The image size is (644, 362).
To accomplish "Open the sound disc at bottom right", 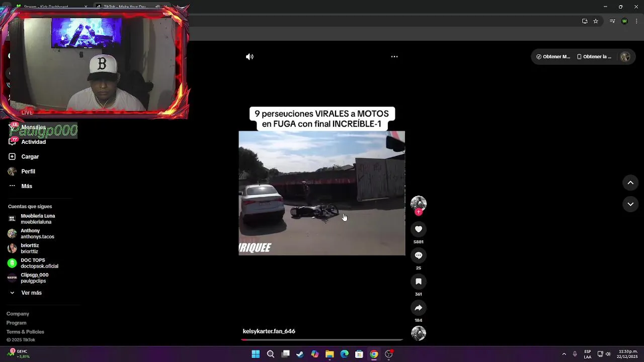I will (x=418, y=333).
